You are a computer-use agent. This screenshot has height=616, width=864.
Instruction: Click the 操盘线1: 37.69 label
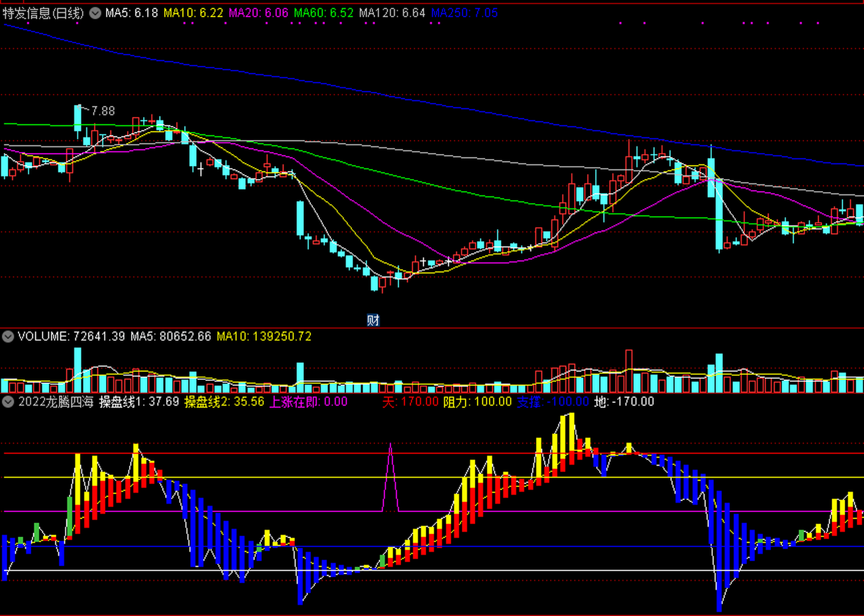(139, 402)
